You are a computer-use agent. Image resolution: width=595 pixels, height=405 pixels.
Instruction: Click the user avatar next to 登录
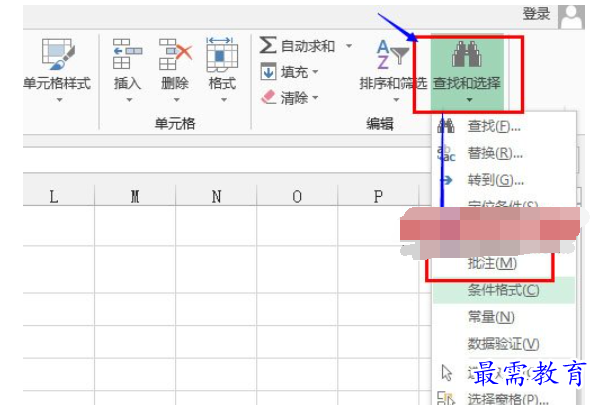[x=571, y=17]
